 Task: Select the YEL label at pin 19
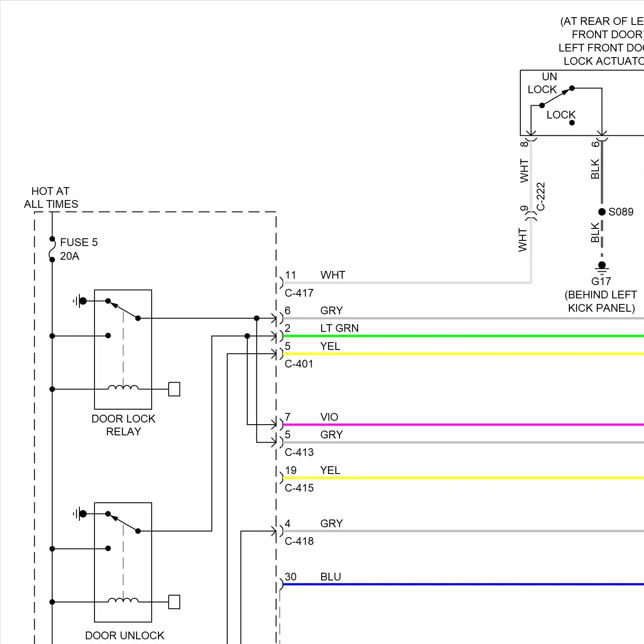(330, 470)
